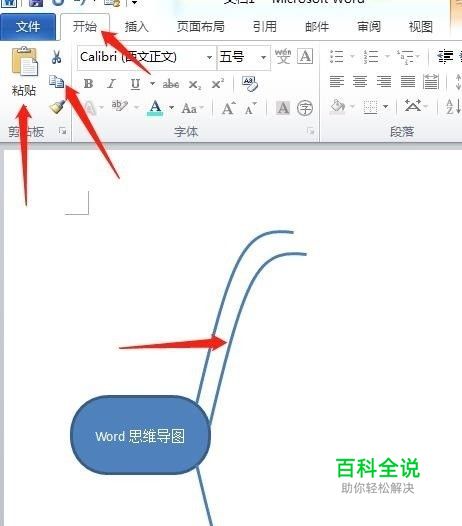Click the Numbering list icon

coord(371,57)
